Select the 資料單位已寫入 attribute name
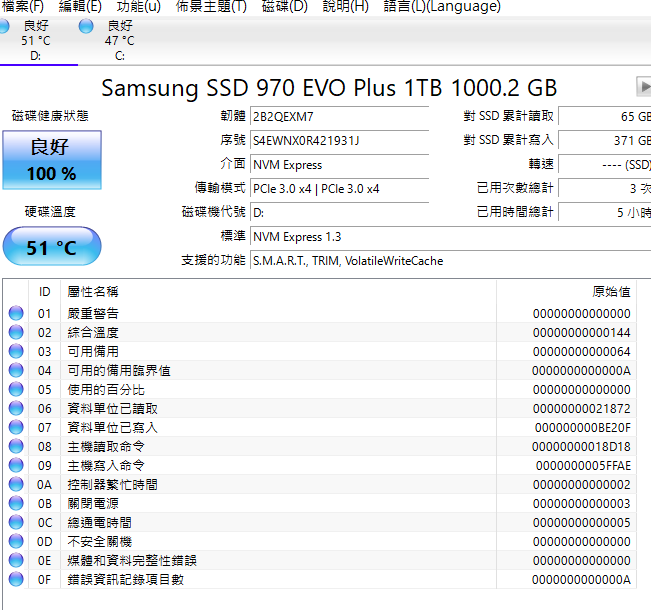Screen dimensions: 651x610 pos(113,427)
